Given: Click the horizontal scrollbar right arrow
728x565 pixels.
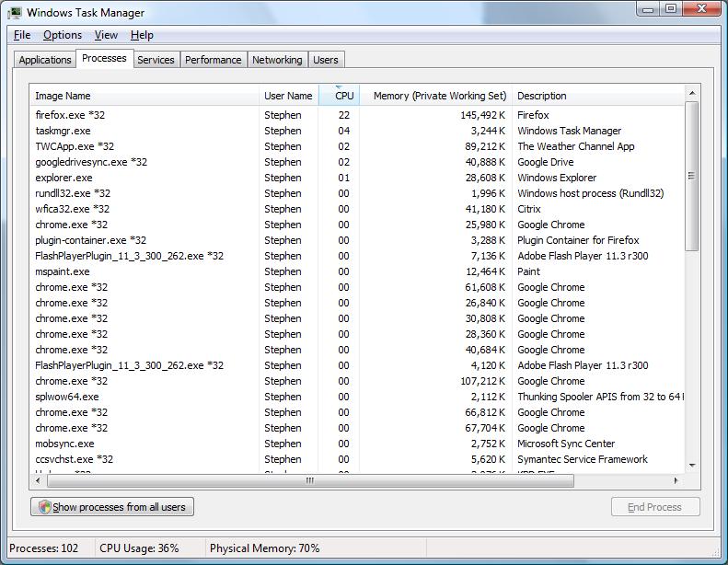Looking at the screenshot, I should (x=676, y=480).
